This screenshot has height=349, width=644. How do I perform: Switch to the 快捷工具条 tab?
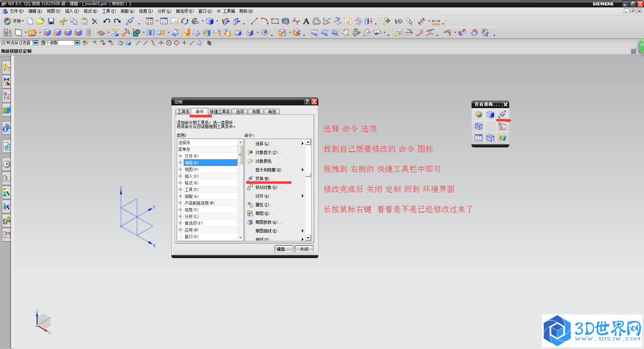coord(220,112)
